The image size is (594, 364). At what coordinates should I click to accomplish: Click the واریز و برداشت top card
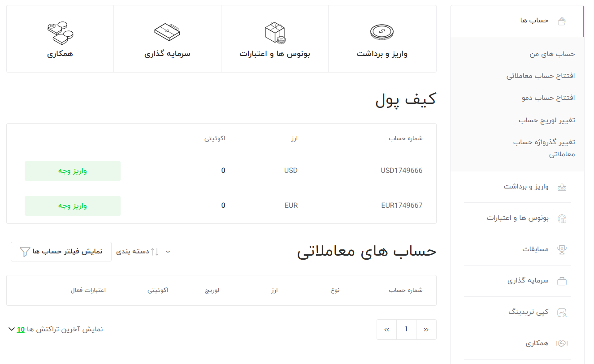(382, 39)
